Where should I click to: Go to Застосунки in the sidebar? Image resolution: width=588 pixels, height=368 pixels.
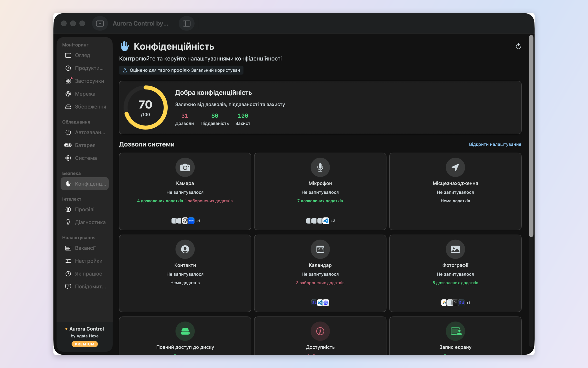click(x=85, y=81)
